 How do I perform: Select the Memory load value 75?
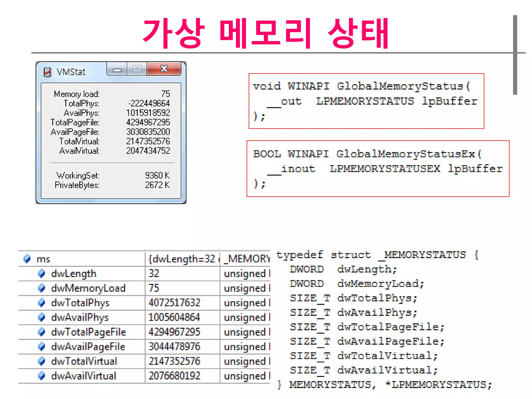[165, 94]
